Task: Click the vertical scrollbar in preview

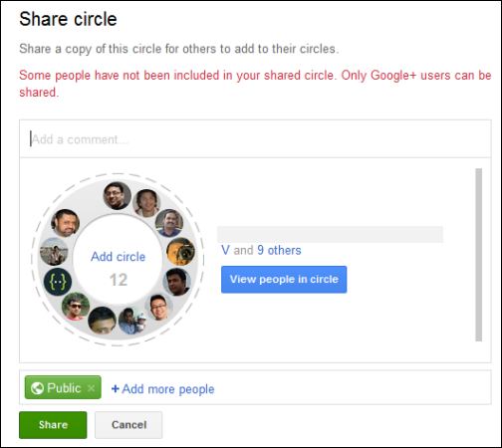Action: 478,255
